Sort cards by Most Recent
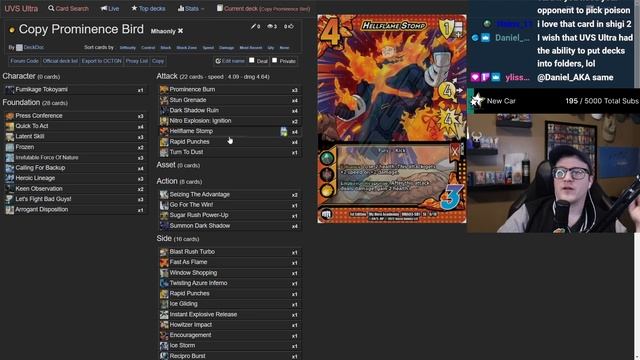640x360 pixels. click(x=251, y=48)
